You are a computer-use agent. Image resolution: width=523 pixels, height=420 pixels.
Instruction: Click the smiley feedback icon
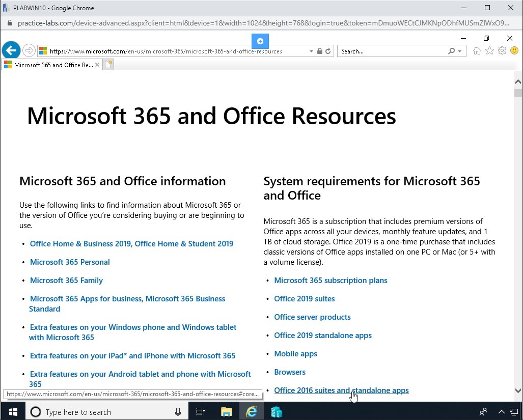pyautogui.click(x=514, y=51)
